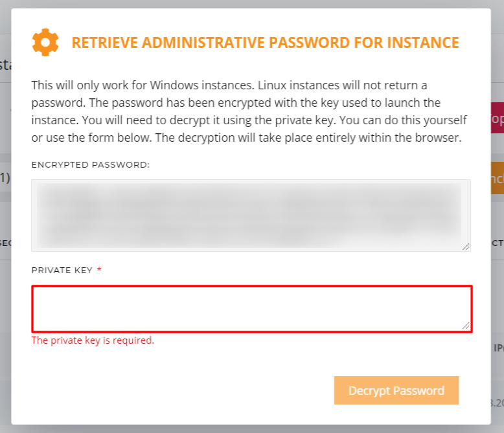Click the Retrieve Administrative Password title

click(265, 43)
